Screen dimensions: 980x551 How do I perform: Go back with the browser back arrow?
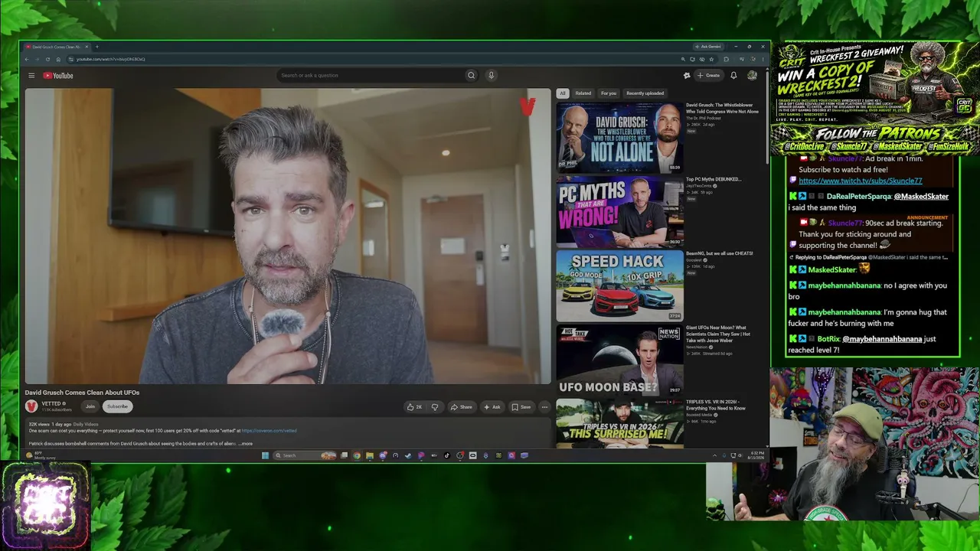click(27, 59)
